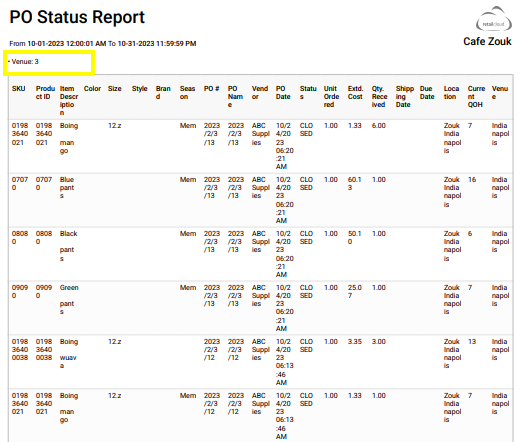Click the quantity received value 3.00

(379, 342)
